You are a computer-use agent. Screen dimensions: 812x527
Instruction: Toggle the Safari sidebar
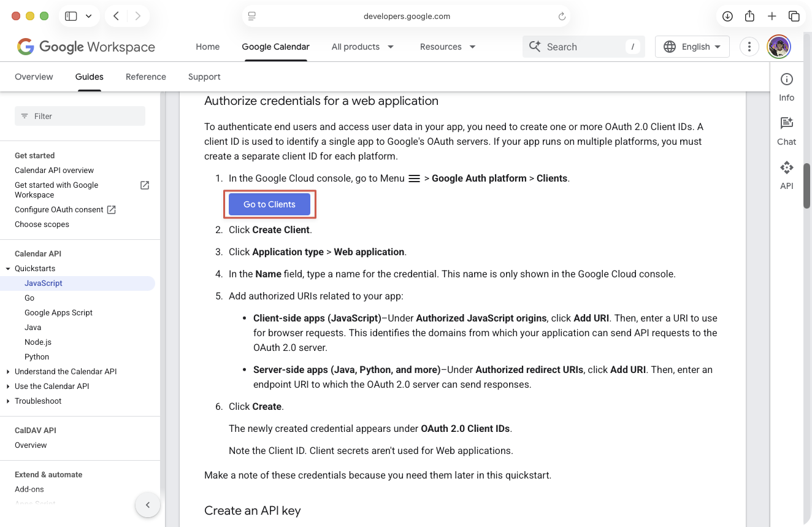tap(71, 17)
